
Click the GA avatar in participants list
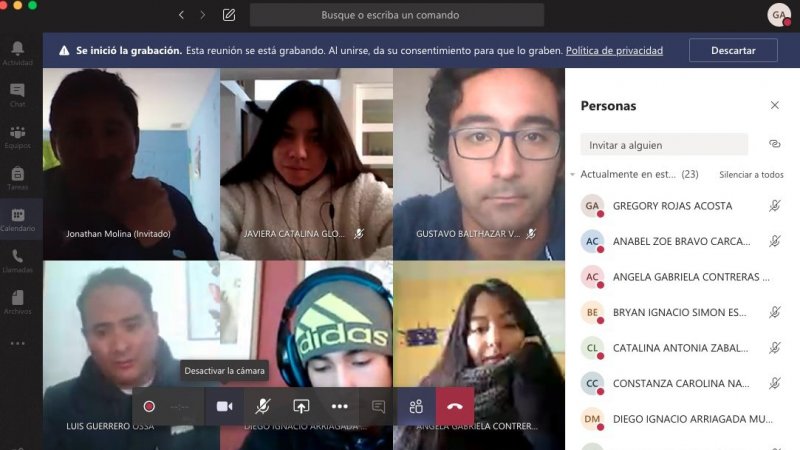[592, 206]
